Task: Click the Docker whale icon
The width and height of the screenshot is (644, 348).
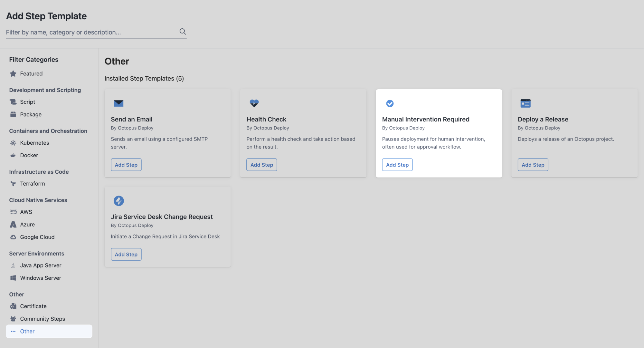Action: [x=13, y=155]
